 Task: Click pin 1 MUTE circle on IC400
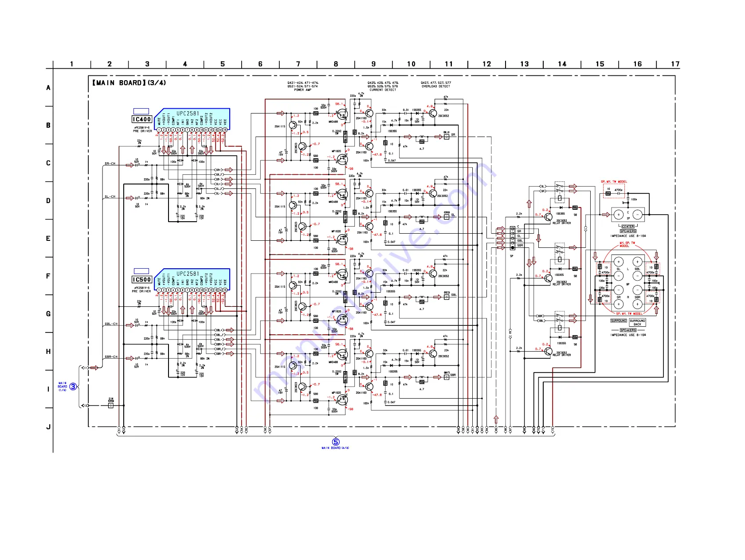pyautogui.click(x=159, y=130)
